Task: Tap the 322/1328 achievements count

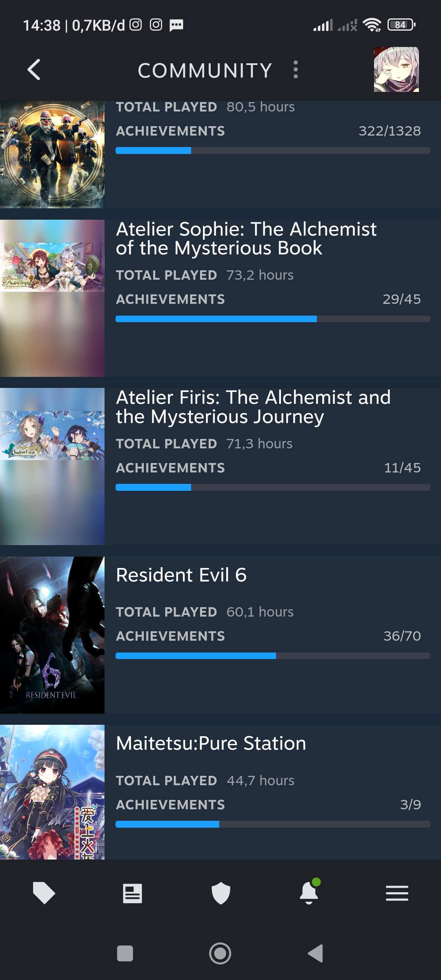Action: (x=389, y=131)
